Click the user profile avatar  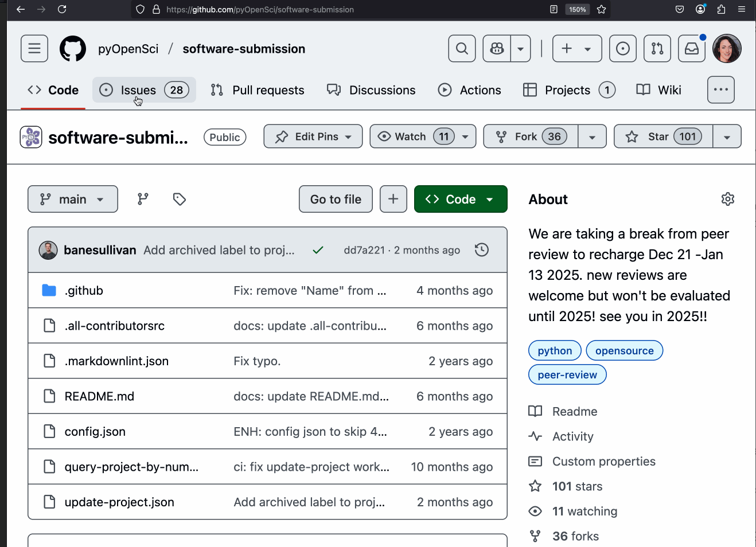[x=727, y=49]
